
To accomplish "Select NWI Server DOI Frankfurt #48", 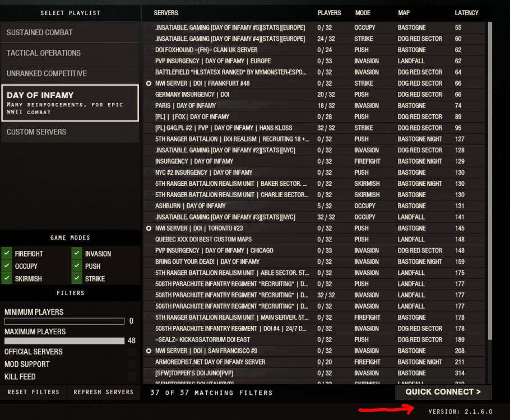I will point(314,83).
